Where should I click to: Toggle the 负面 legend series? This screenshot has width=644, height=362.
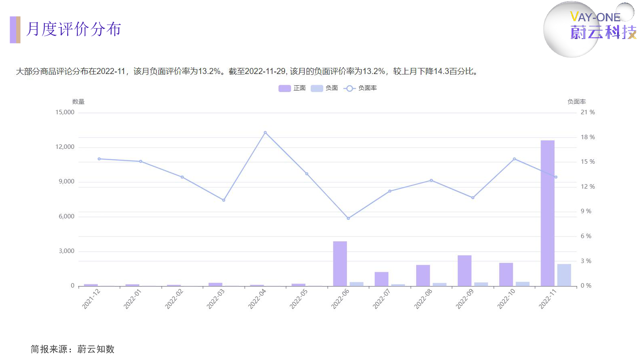pyautogui.click(x=324, y=88)
